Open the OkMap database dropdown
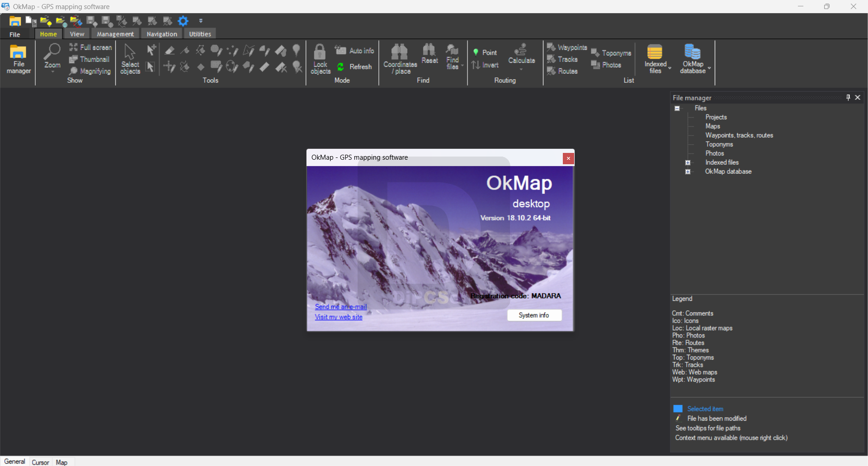This screenshot has width=868, height=466. click(709, 68)
